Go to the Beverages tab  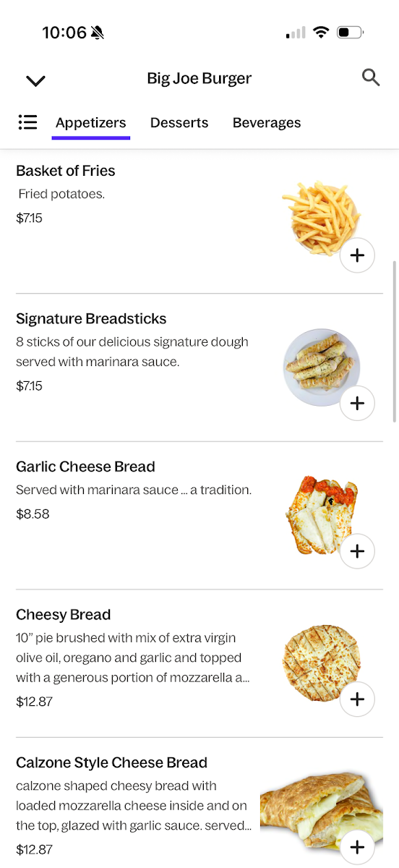[267, 123]
